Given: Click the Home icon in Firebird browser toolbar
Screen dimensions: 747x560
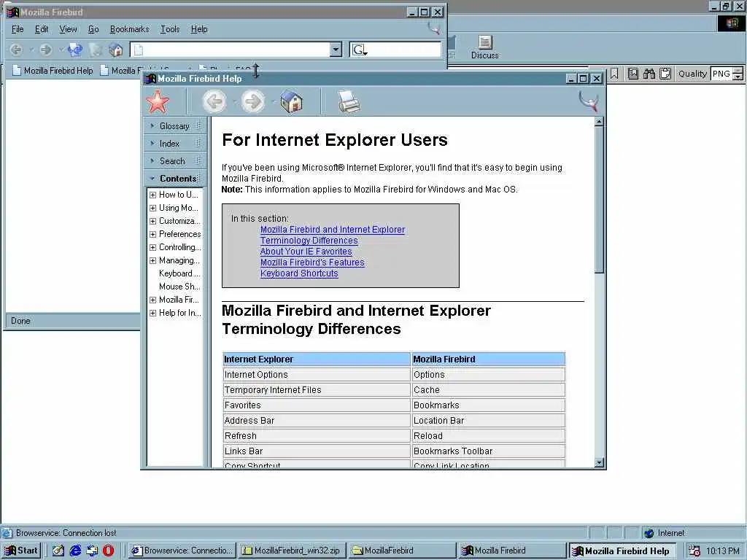Looking at the screenshot, I should click(116, 50).
